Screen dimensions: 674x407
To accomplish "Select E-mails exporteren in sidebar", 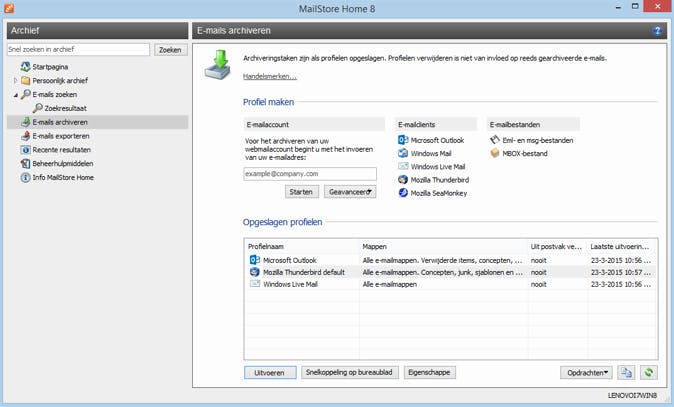I will [61, 136].
